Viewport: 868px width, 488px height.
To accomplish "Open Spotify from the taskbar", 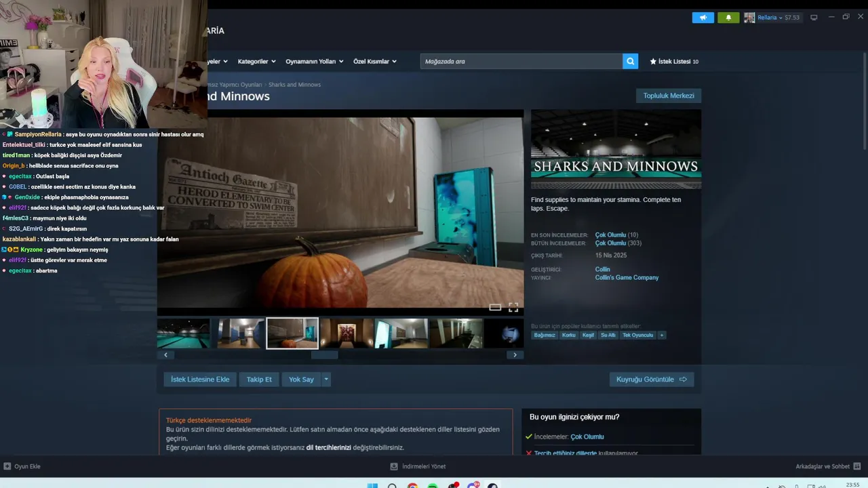I will click(433, 486).
